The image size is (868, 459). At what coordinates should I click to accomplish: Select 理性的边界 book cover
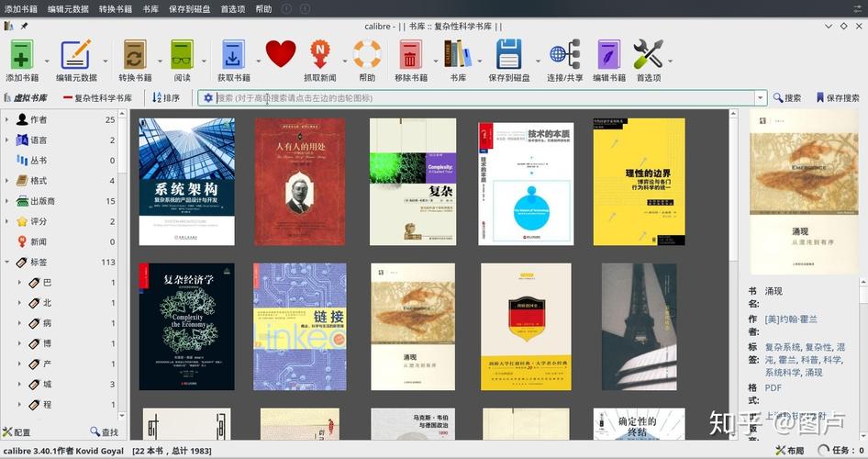[639, 182]
